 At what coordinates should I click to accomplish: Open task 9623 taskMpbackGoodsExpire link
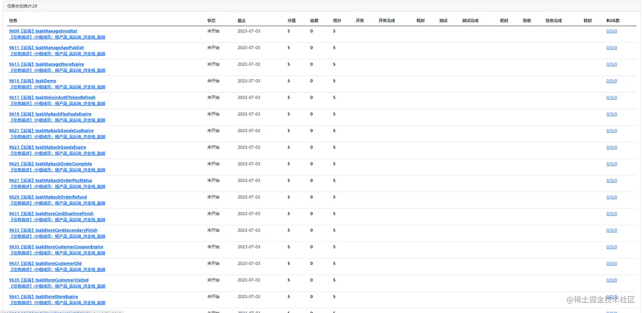[x=48, y=147]
